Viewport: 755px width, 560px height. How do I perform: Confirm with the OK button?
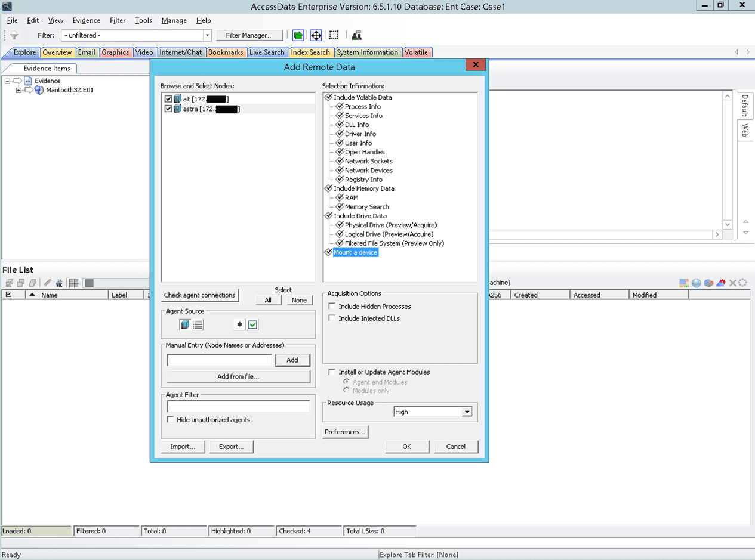point(406,447)
